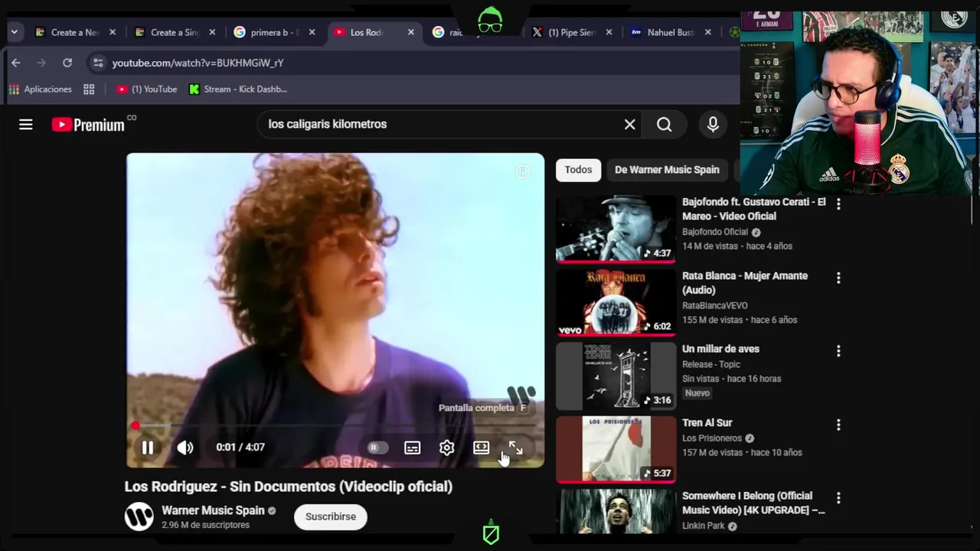The width and height of the screenshot is (980, 551).
Task: Open 'Un millar de aves' title
Action: (720, 349)
